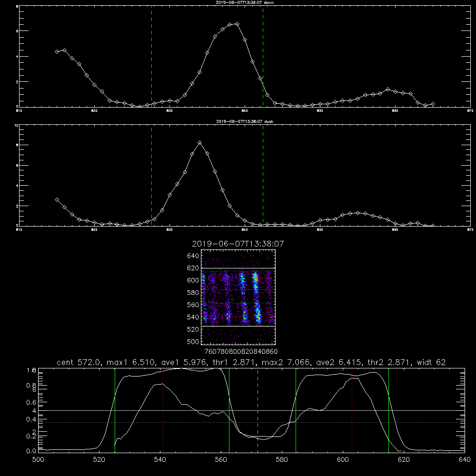Select the orange dashed center line at 572
The image size is (476, 476).
258,410
